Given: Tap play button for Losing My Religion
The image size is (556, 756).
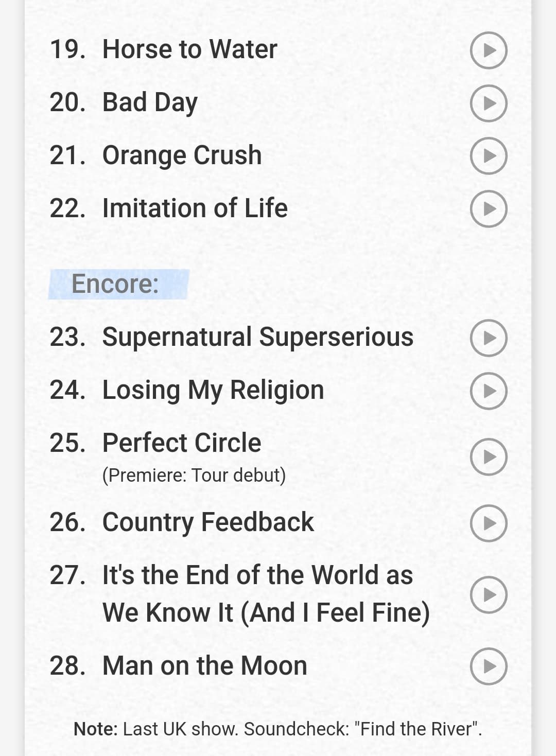Looking at the screenshot, I should pos(489,391).
